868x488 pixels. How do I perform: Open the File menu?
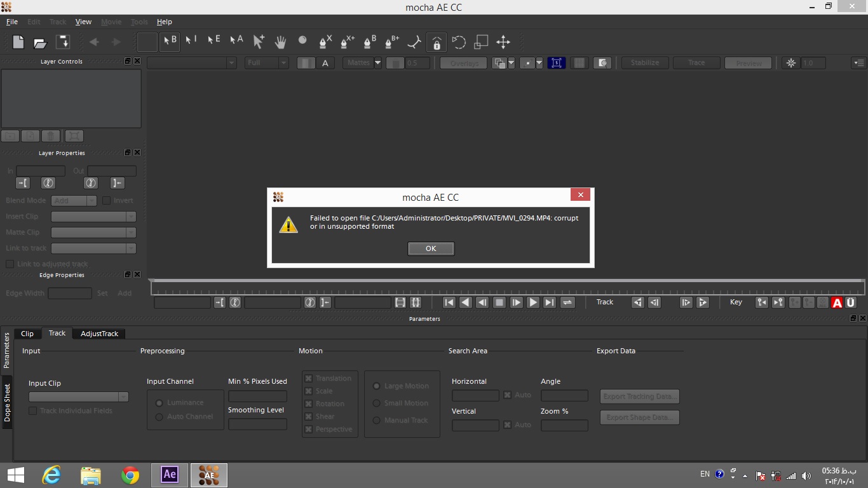click(x=12, y=22)
